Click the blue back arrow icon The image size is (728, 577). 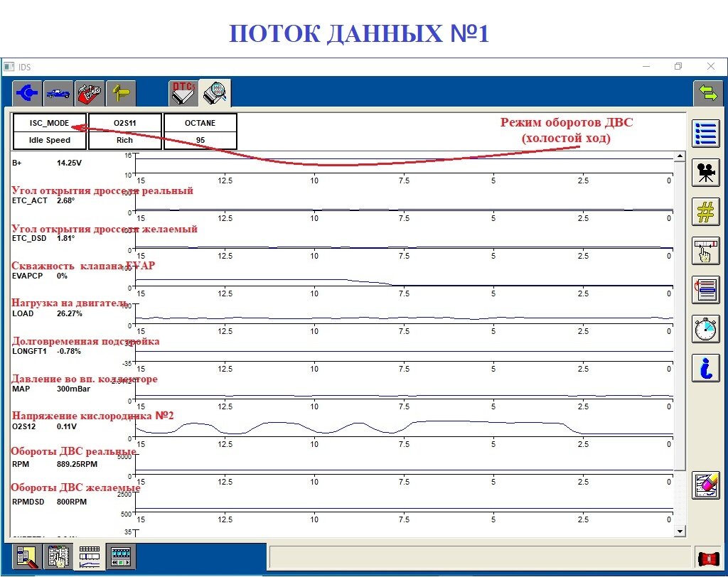pos(27,93)
